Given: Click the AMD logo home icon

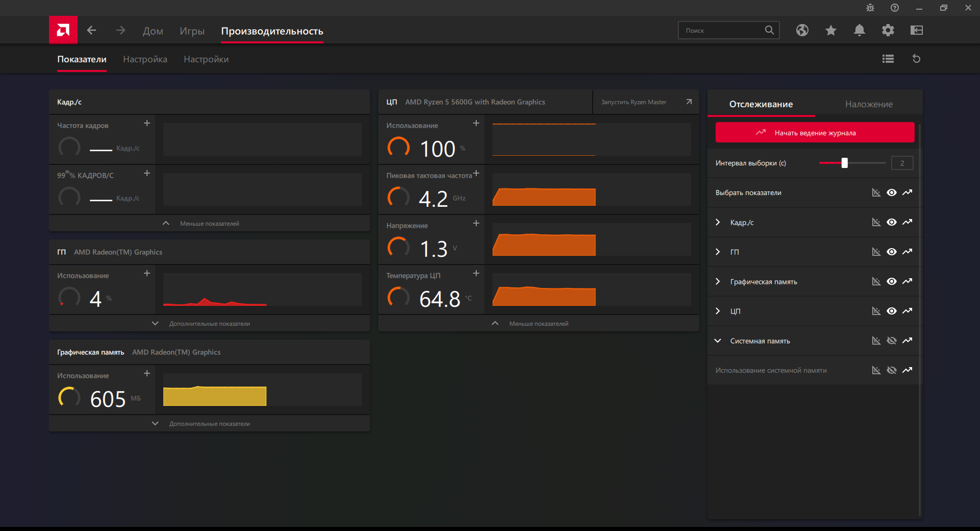Looking at the screenshot, I should tap(63, 30).
